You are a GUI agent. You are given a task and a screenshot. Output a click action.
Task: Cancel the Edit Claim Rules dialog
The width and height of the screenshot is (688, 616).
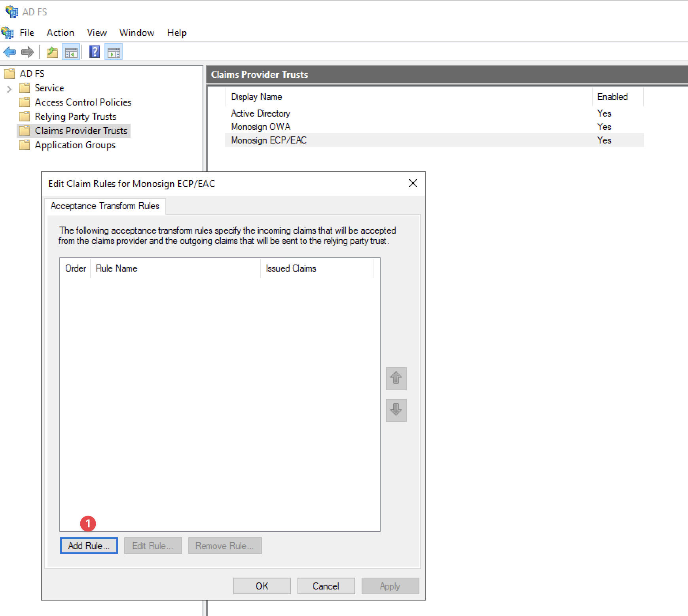pos(326,586)
